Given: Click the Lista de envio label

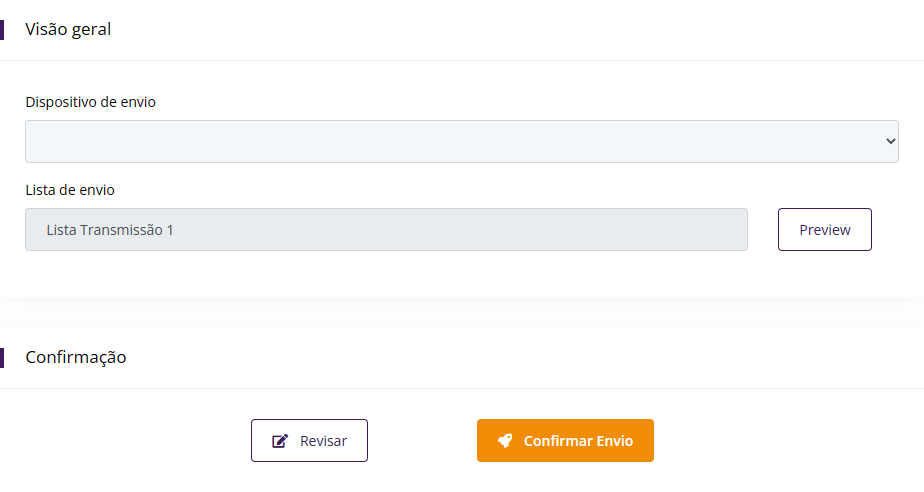Looking at the screenshot, I should point(76,190).
